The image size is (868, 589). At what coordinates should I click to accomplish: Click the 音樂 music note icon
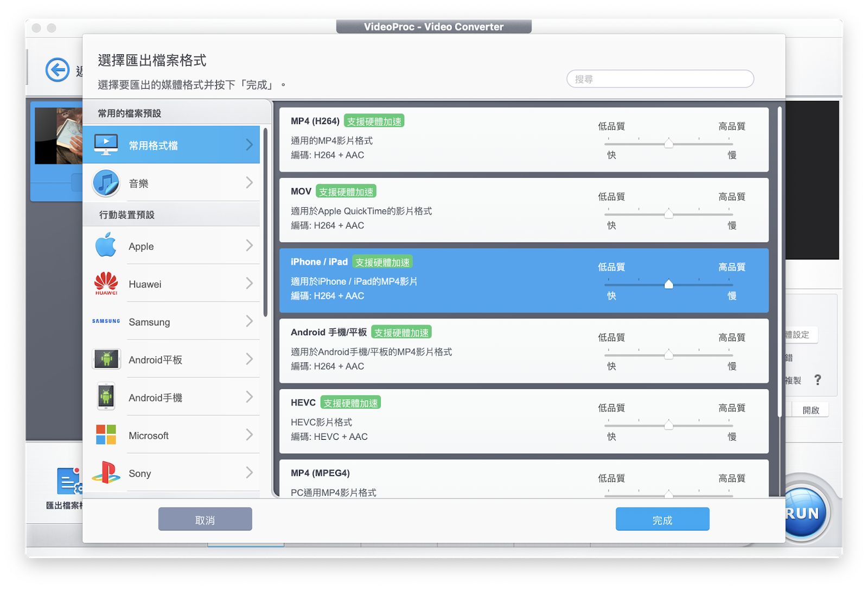[106, 183]
